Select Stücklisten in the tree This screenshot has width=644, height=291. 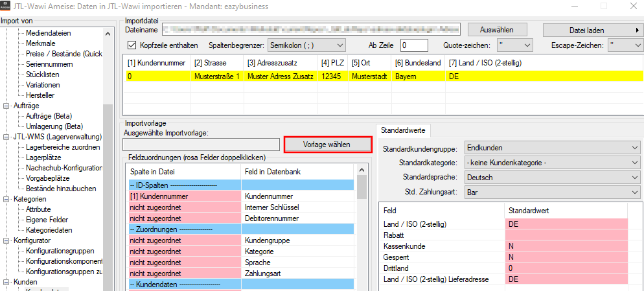[42, 75]
